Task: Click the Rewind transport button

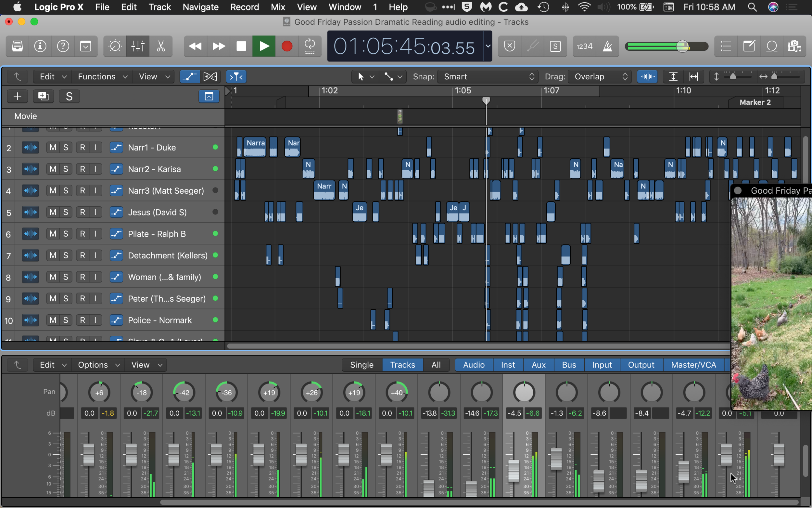Action: pyautogui.click(x=195, y=46)
